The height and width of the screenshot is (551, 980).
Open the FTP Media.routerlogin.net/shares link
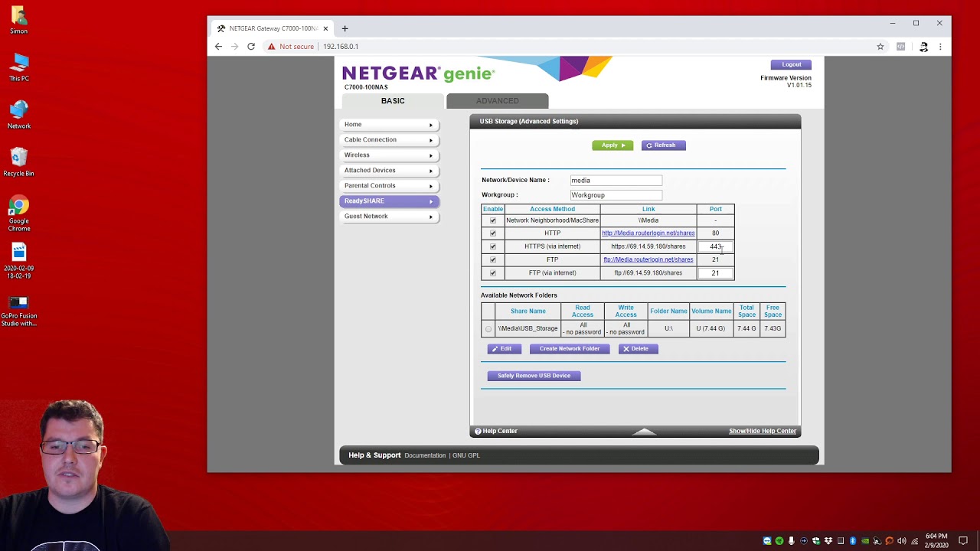(x=648, y=259)
